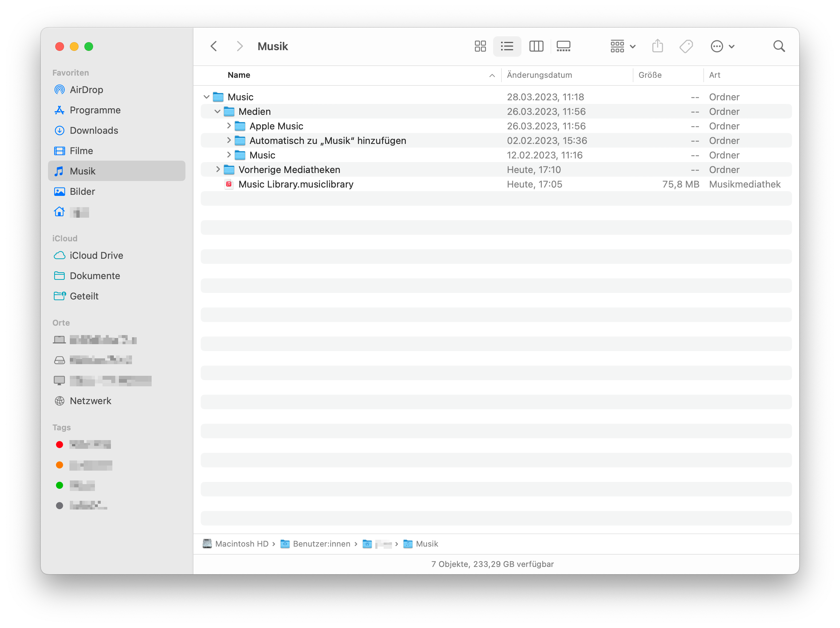Sort by Änderungsdatum column header

[539, 75]
